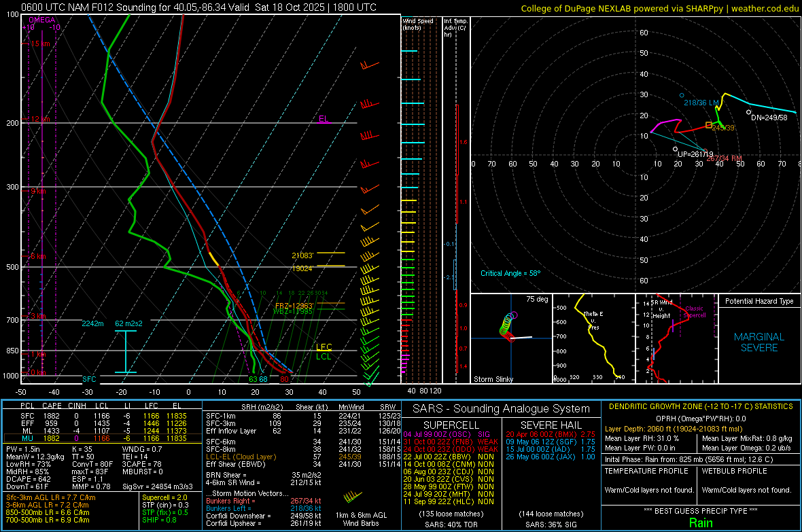Click the 'Bunkers Left = 218/36 kt' line

[x=264, y=508]
